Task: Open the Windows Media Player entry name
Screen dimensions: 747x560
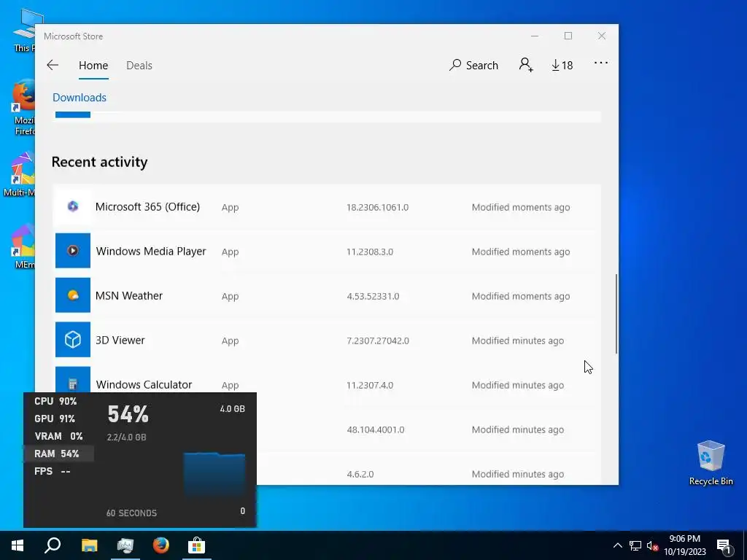Action: [151, 252]
